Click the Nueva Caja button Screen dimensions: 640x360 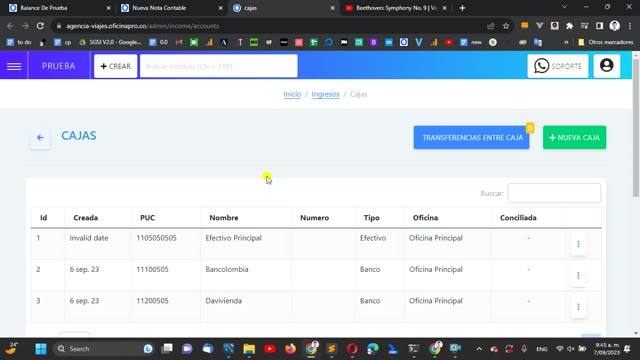pos(574,138)
